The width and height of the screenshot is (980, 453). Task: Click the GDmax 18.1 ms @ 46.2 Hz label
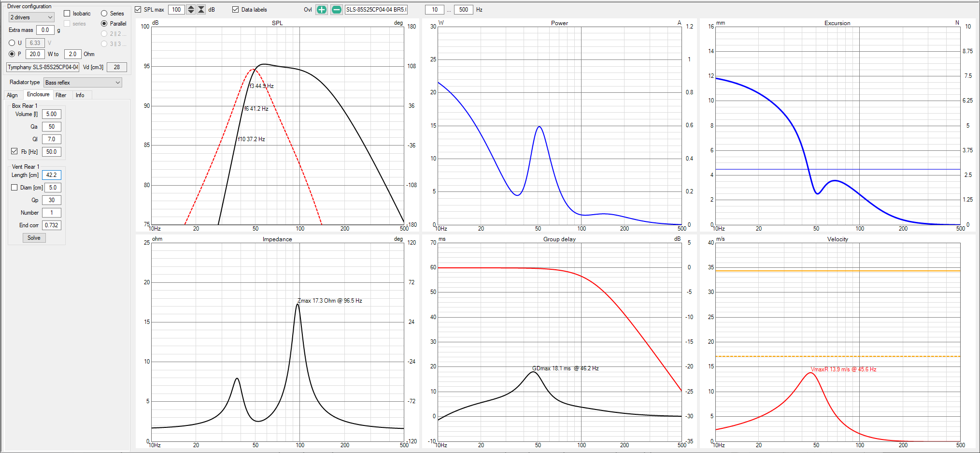566,368
